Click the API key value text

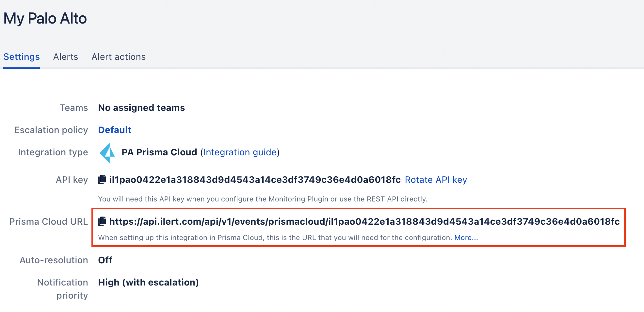(x=255, y=180)
